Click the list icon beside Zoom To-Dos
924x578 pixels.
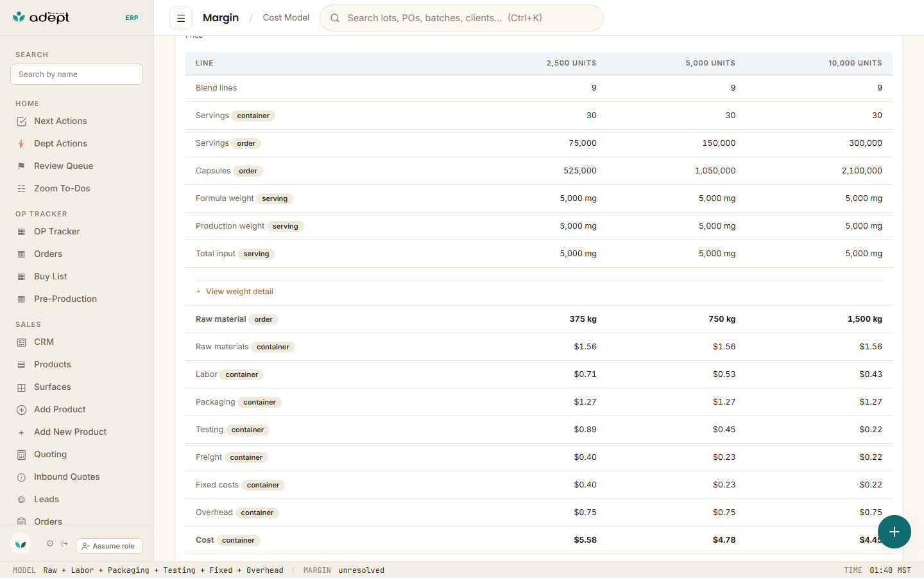pos(21,189)
